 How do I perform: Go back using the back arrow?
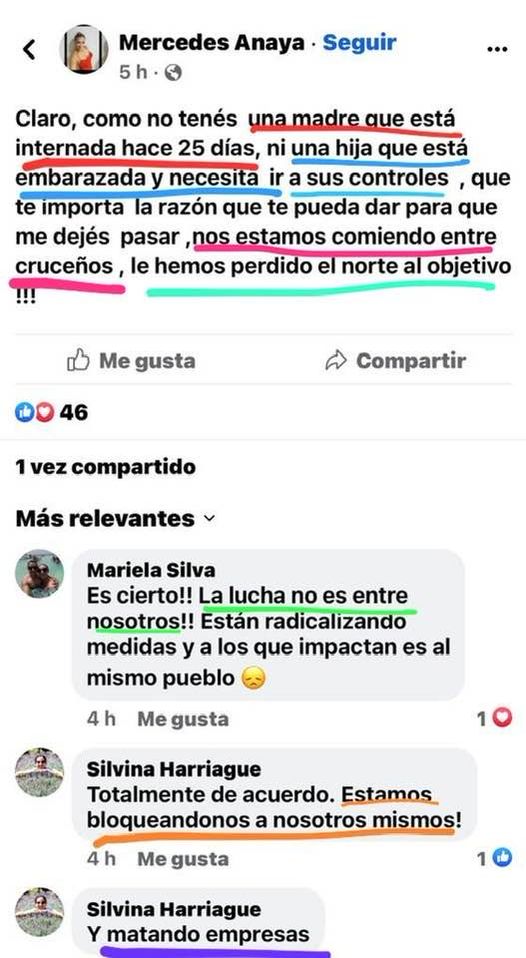(x=29, y=49)
